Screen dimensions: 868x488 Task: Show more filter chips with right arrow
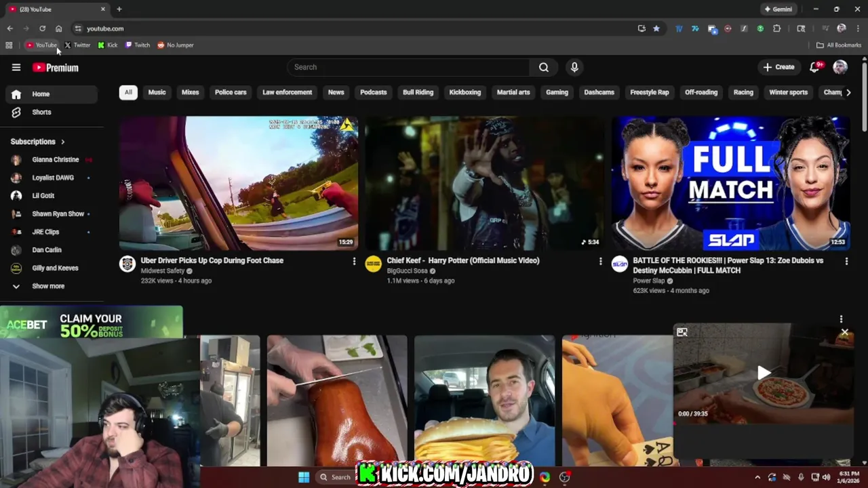(848, 92)
